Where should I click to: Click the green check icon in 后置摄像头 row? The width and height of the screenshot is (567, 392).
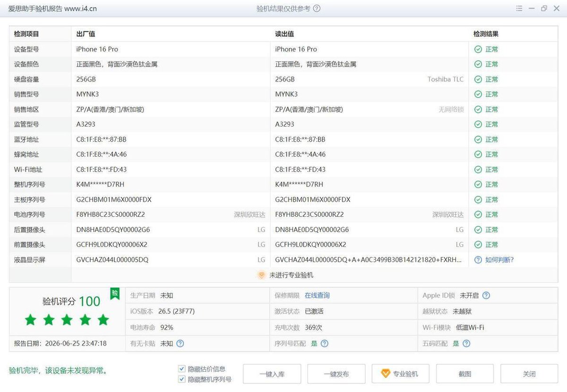pos(478,230)
